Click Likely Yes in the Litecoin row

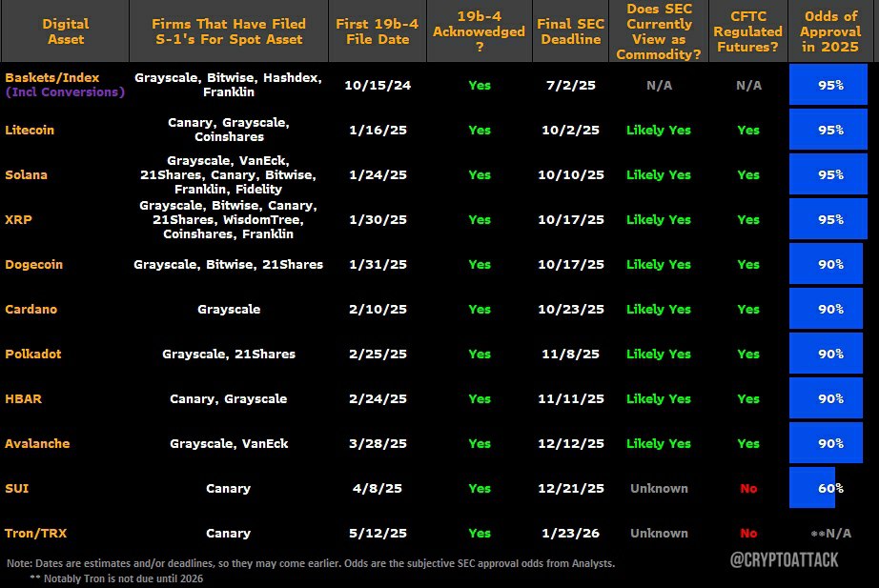tap(659, 130)
